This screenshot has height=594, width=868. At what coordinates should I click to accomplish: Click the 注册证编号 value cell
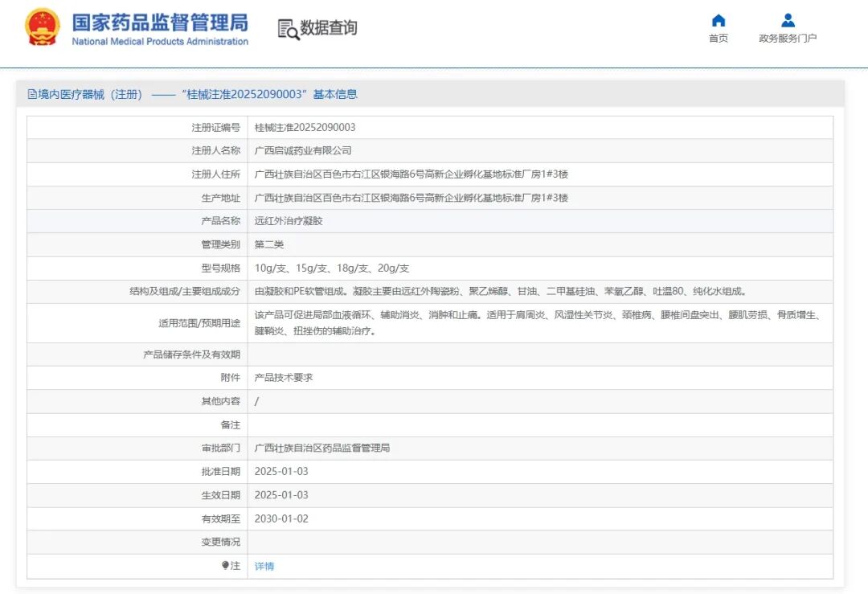coord(305,127)
